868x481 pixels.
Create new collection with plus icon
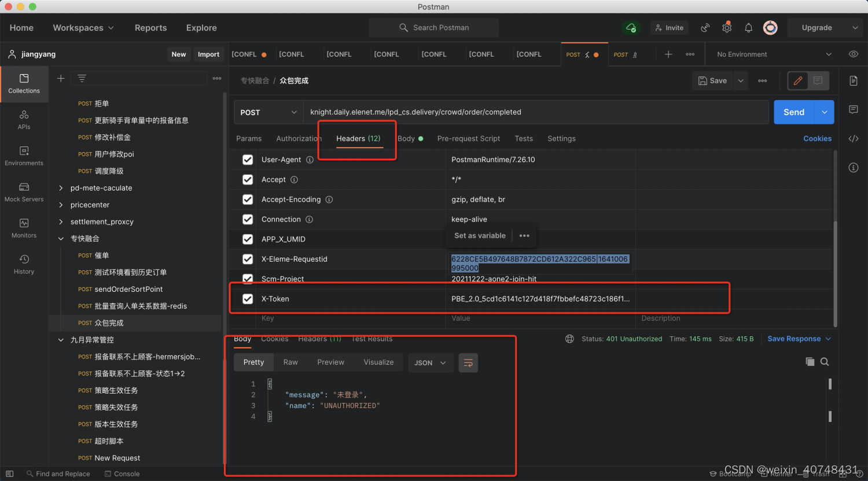click(61, 78)
